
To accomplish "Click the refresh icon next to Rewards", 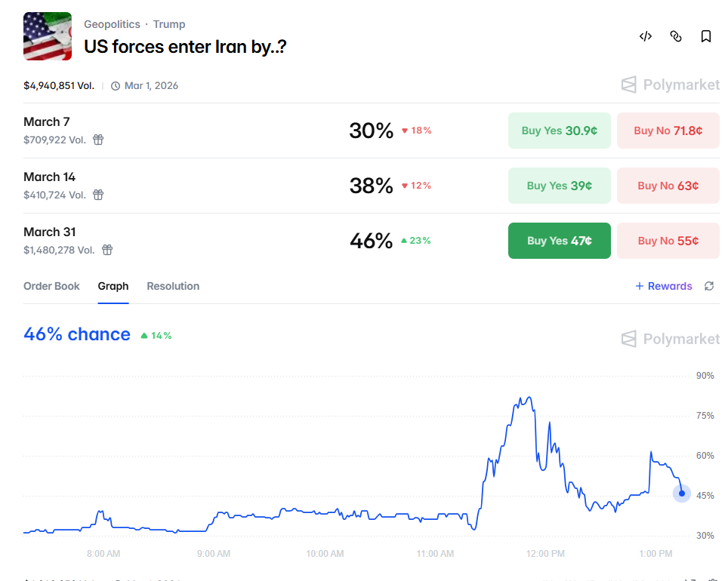I will pyautogui.click(x=709, y=286).
